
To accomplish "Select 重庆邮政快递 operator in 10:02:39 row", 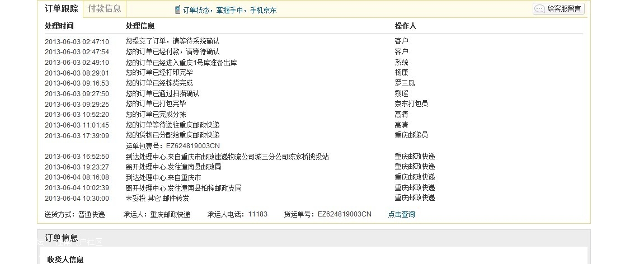I will click(x=415, y=188).
